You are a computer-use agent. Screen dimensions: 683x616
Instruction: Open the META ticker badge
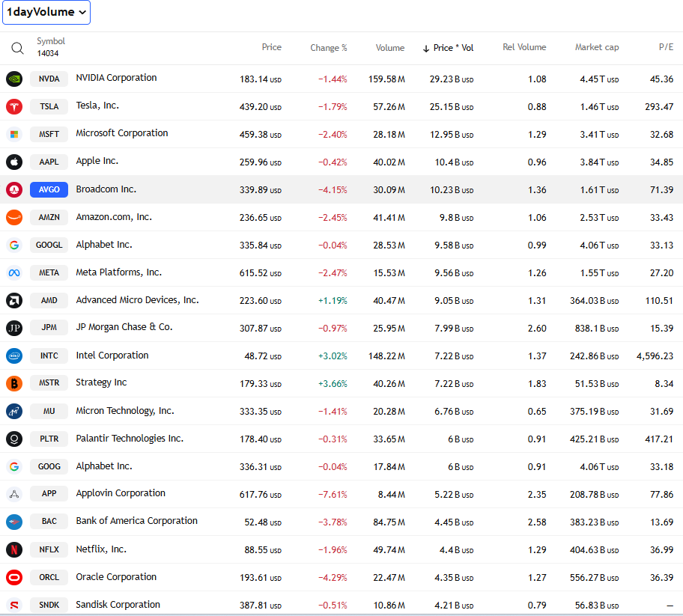(x=49, y=272)
